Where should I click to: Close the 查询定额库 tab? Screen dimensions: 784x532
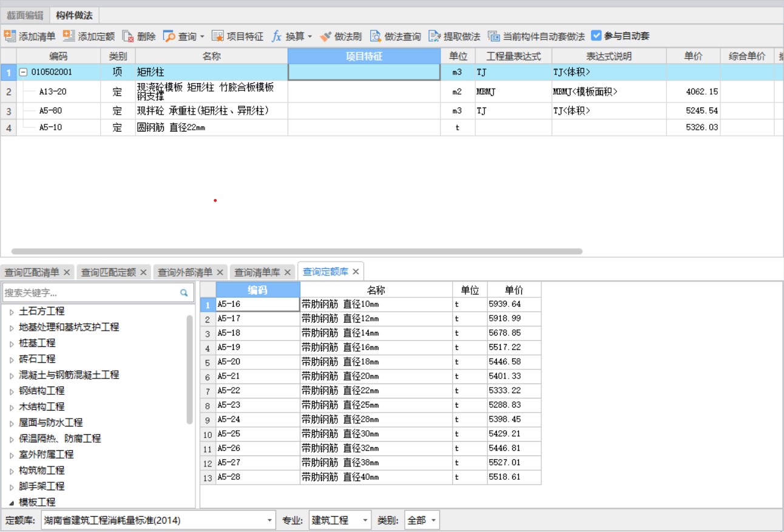pos(356,272)
